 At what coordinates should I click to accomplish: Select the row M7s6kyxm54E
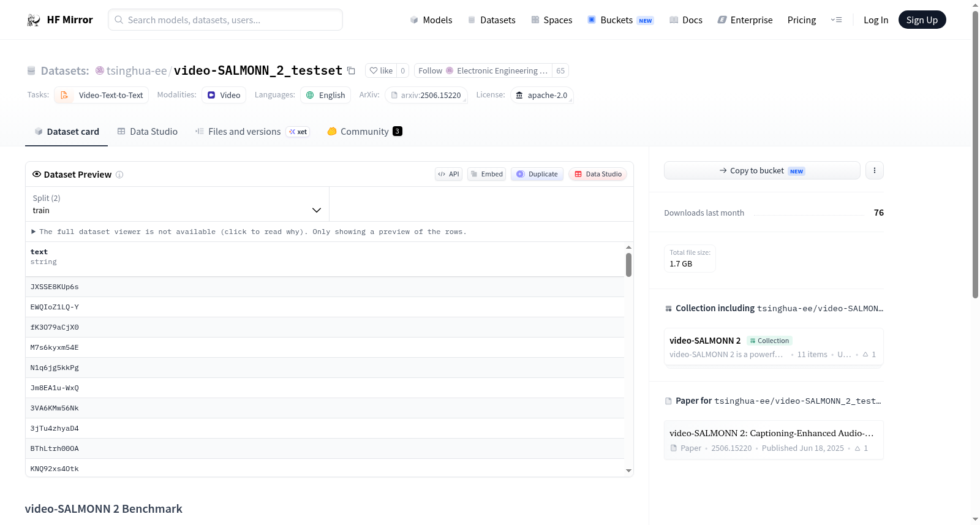[325, 347]
